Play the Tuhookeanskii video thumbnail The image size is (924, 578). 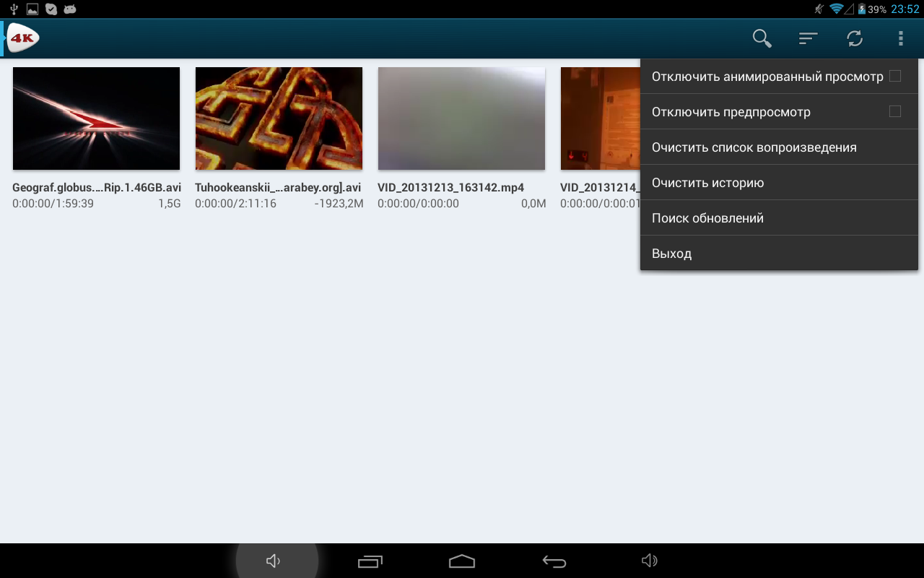(x=279, y=118)
